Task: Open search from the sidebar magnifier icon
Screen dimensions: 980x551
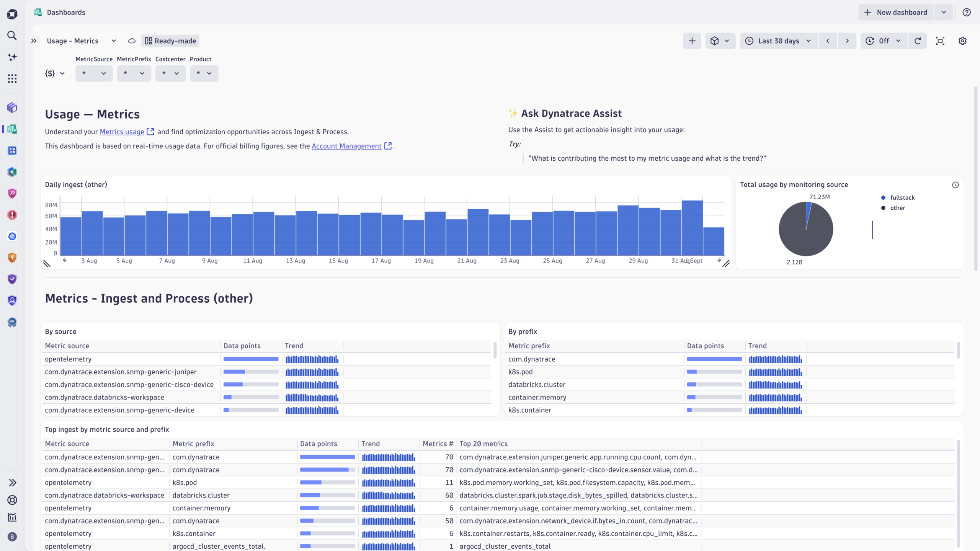Action: click(12, 36)
